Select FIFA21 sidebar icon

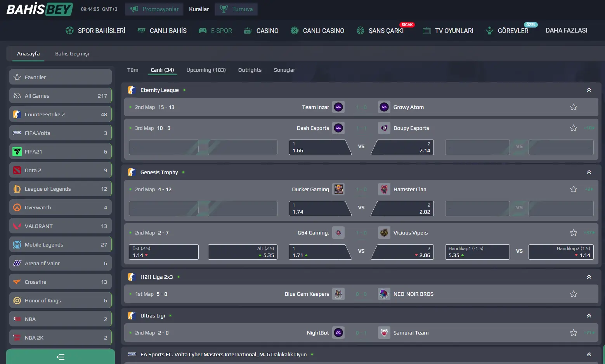coord(17,152)
